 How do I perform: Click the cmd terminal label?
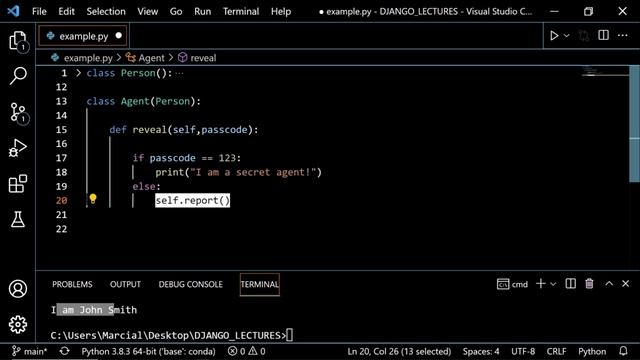pyautogui.click(x=513, y=284)
